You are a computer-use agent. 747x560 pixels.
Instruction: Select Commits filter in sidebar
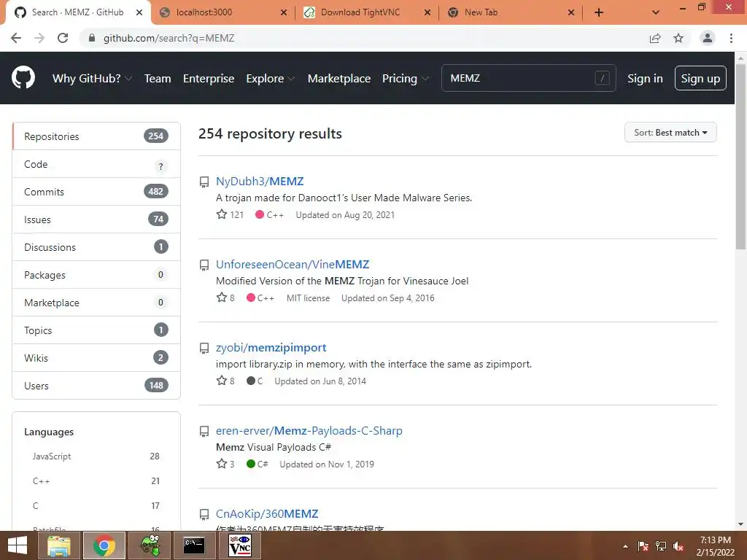pos(96,192)
